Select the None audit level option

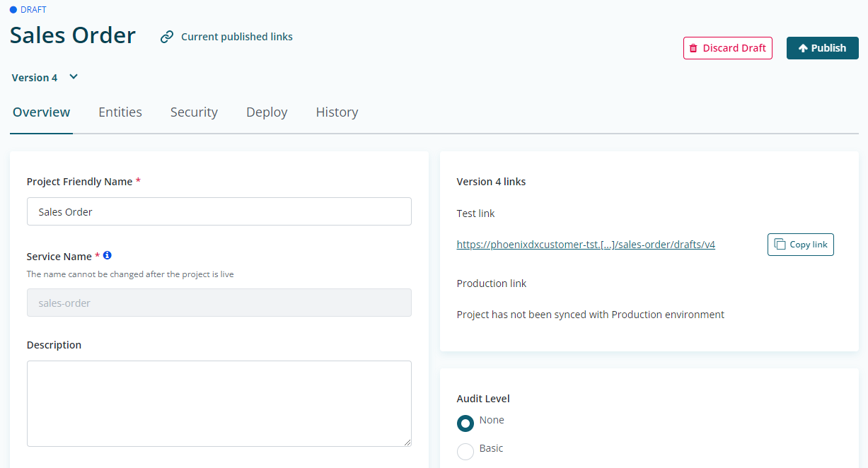(x=465, y=423)
